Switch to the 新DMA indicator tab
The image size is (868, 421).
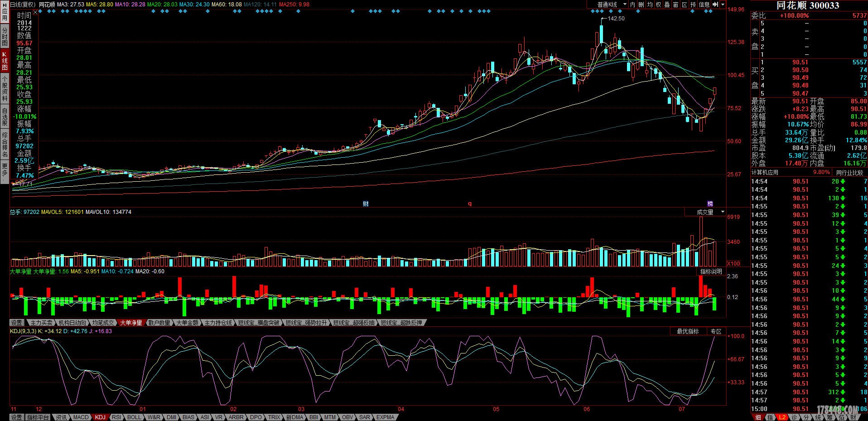(294, 417)
